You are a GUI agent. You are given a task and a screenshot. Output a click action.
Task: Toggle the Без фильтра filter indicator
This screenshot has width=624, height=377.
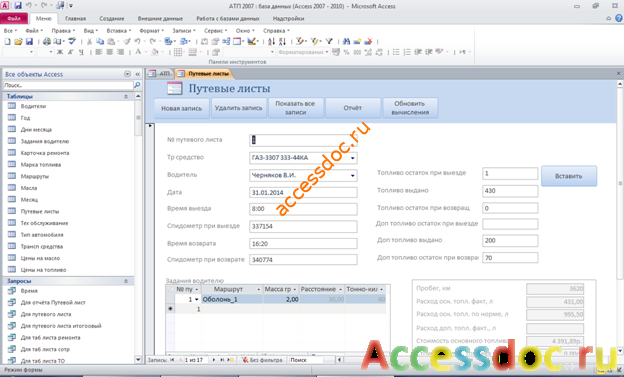tap(262, 360)
